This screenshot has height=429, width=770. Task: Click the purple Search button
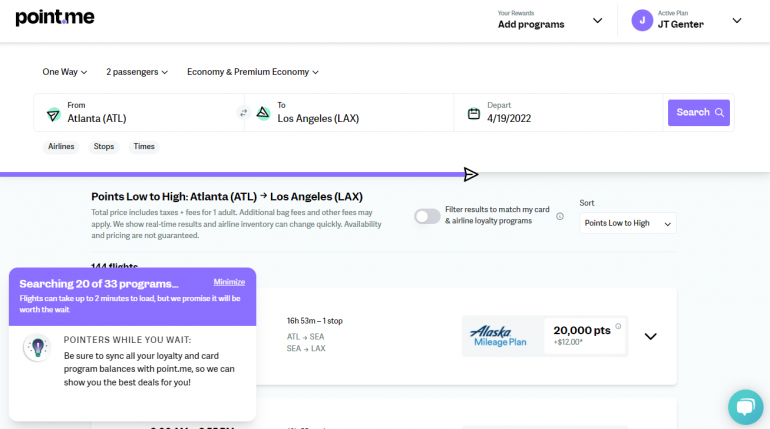tap(698, 113)
